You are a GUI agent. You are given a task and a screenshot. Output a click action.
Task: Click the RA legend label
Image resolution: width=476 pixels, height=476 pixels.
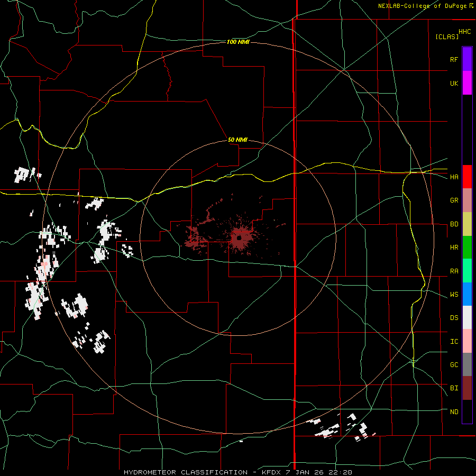coord(454,271)
